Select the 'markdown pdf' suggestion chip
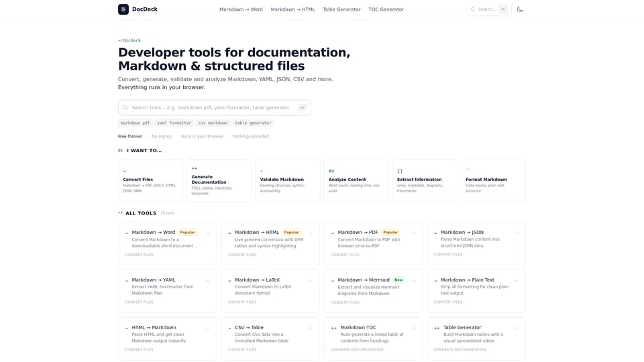This screenshot has height=362, width=644. [x=135, y=123]
